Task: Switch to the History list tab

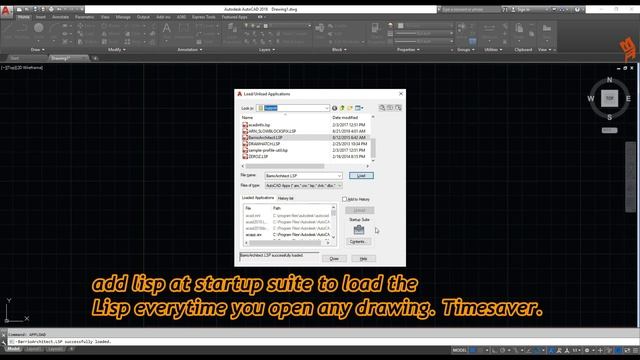Action: coord(286,198)
